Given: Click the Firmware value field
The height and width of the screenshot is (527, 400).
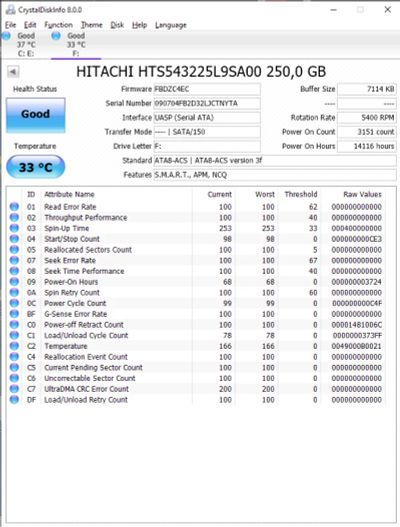Looking at the screenshot, I should pos(207,89).
